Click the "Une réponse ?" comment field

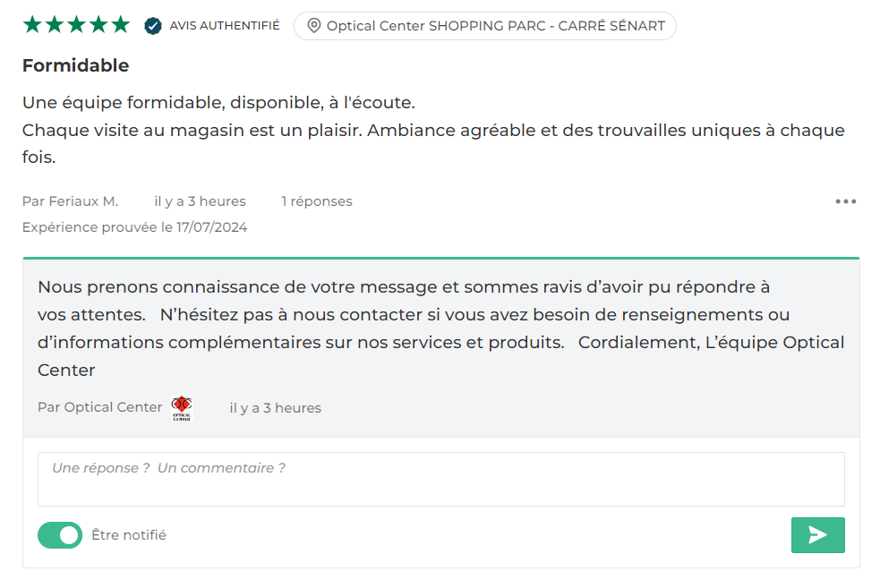click(x=440, y=478)
